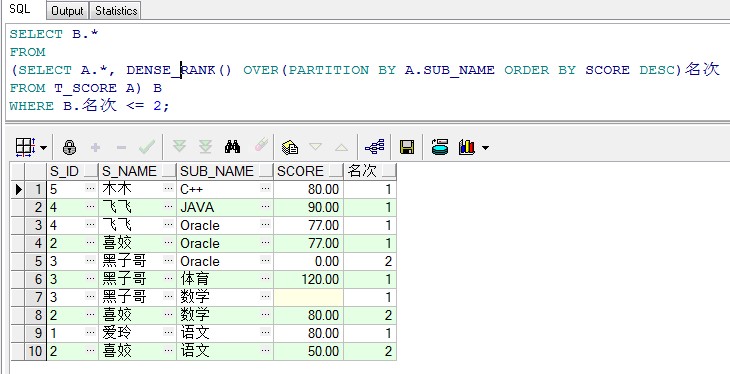The image size is (730, 374).
Task: Click the bar chart icon
Action: click(x=467, y=147)
